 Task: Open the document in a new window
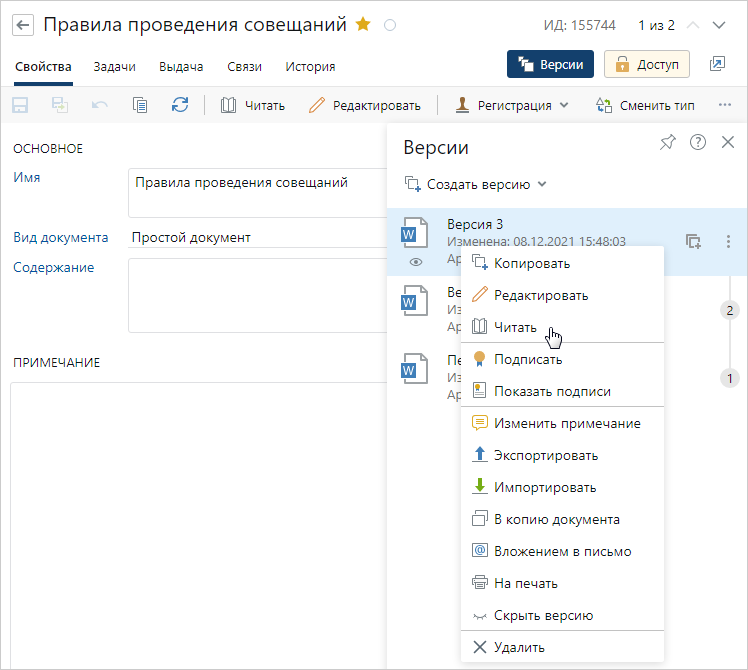click(x=717, y=64)
